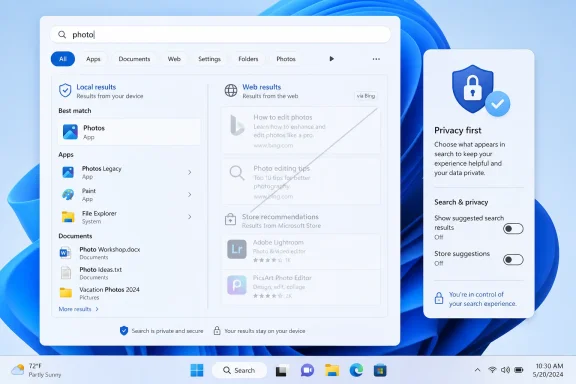
Task: Show more filter tabs with the arrow
Action: click(x=331, y=59)
